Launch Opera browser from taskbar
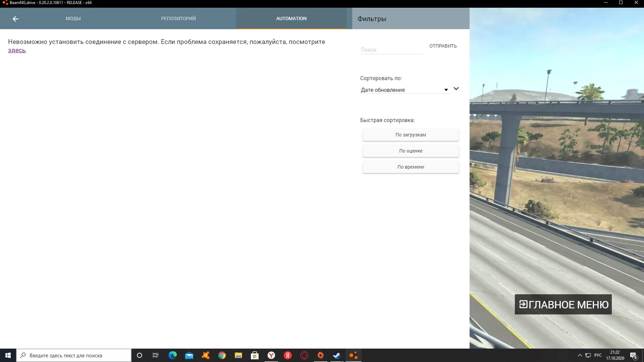The height and width of the screenshot is (362, 644). pos(304,355)
